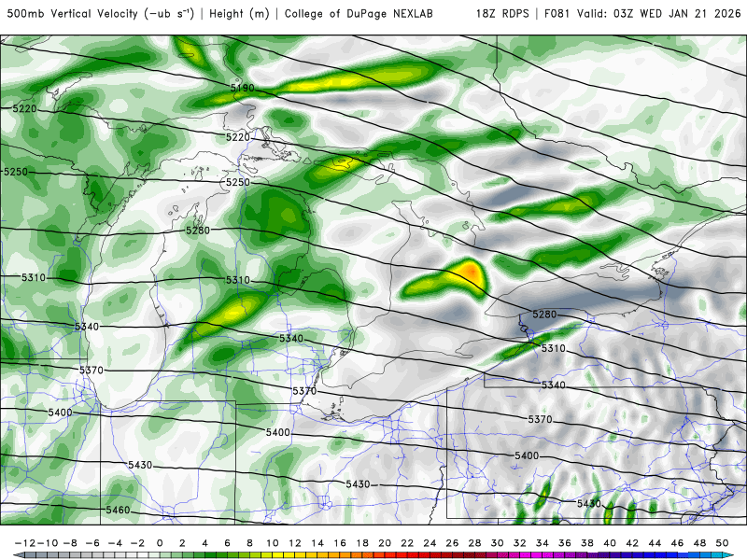Click the 5190 height contour label

click(x=243, y=88)
